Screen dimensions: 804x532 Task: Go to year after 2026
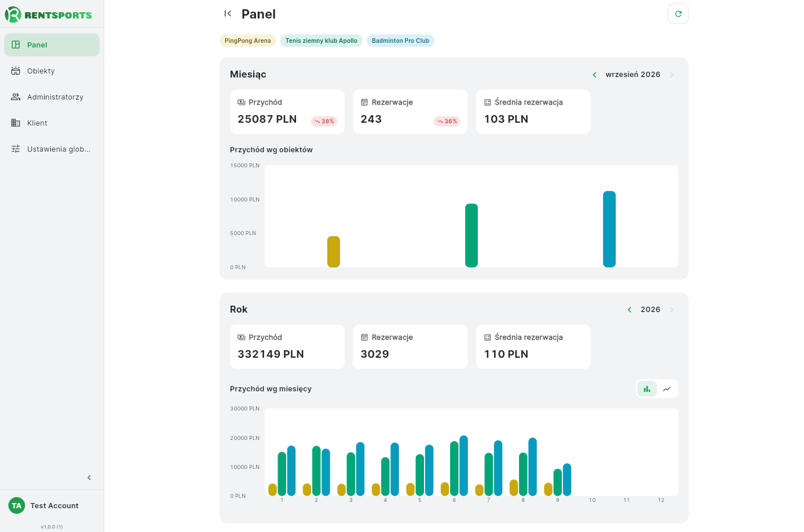[x=672, y=310]
